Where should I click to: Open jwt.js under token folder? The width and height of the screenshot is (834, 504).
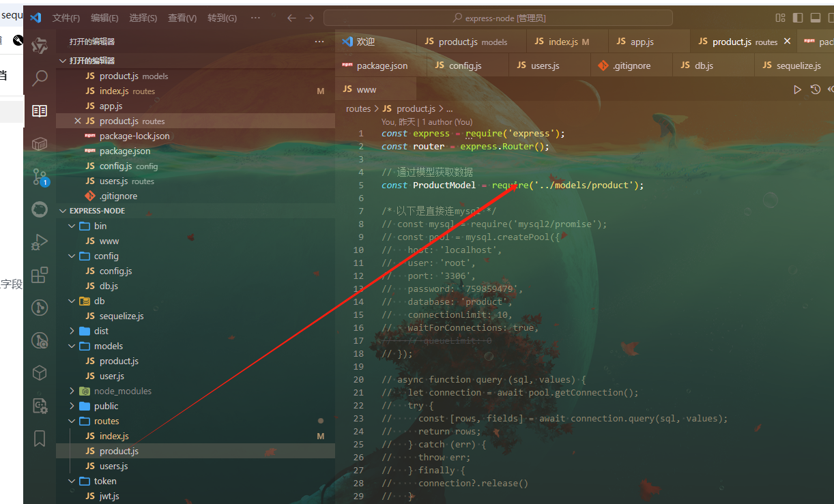[195, 496]
